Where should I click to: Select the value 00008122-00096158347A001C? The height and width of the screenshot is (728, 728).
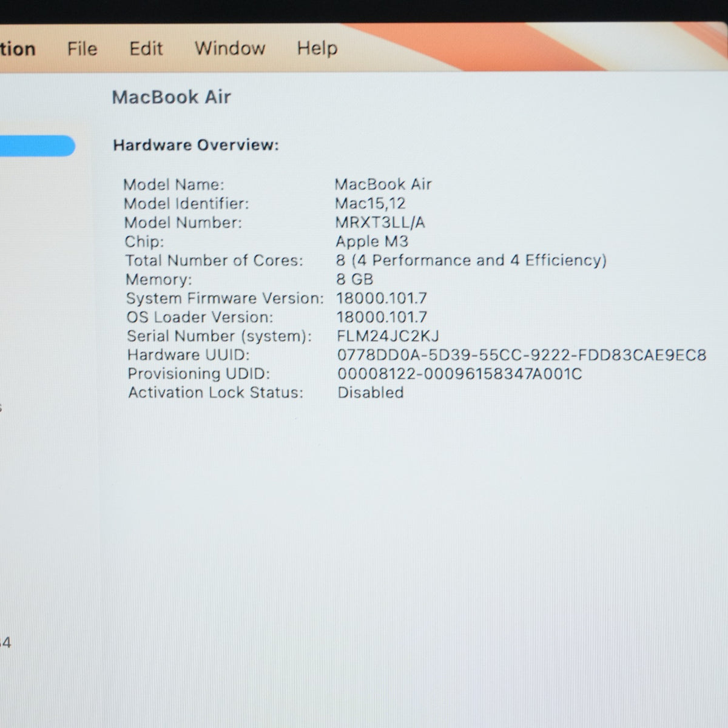[460, 374]
